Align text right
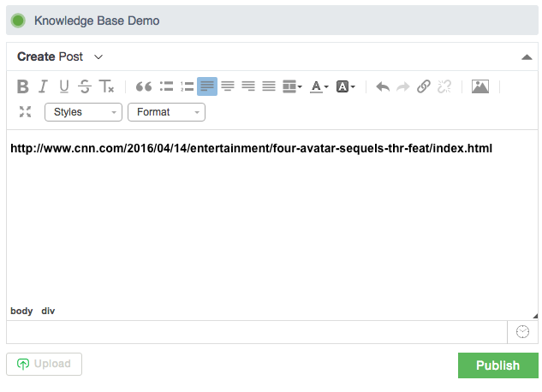This screenshot has width=542, height=392. 248,86
